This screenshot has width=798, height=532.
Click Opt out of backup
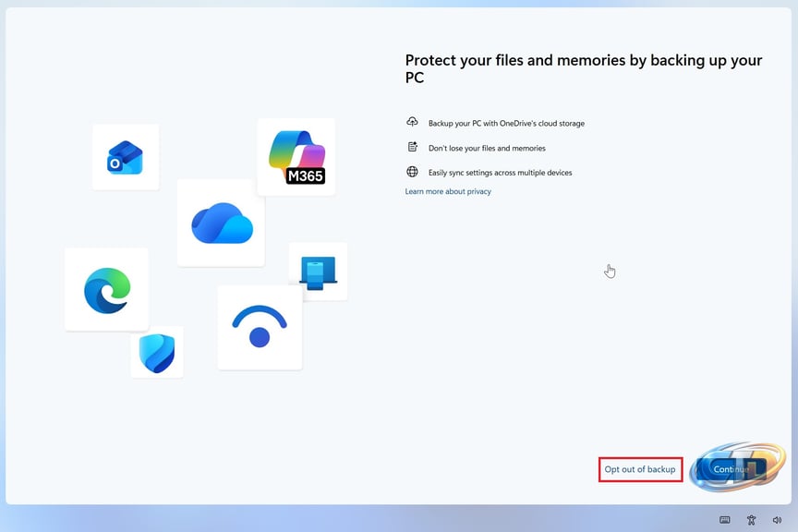(x=640, y=469)
